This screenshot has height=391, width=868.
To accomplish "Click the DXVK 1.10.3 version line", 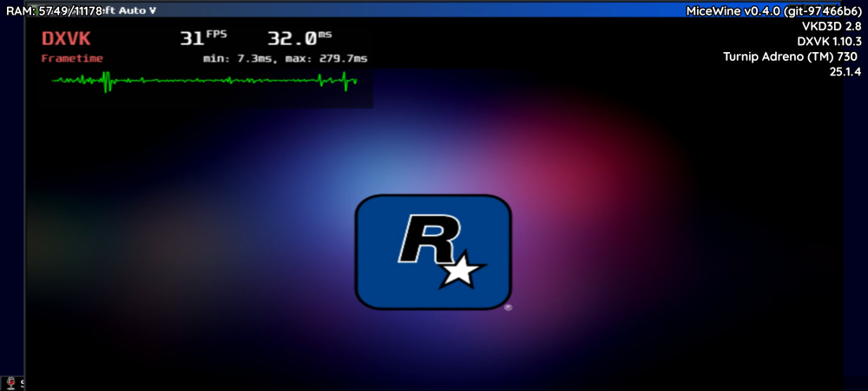I will tap(828, 42).
